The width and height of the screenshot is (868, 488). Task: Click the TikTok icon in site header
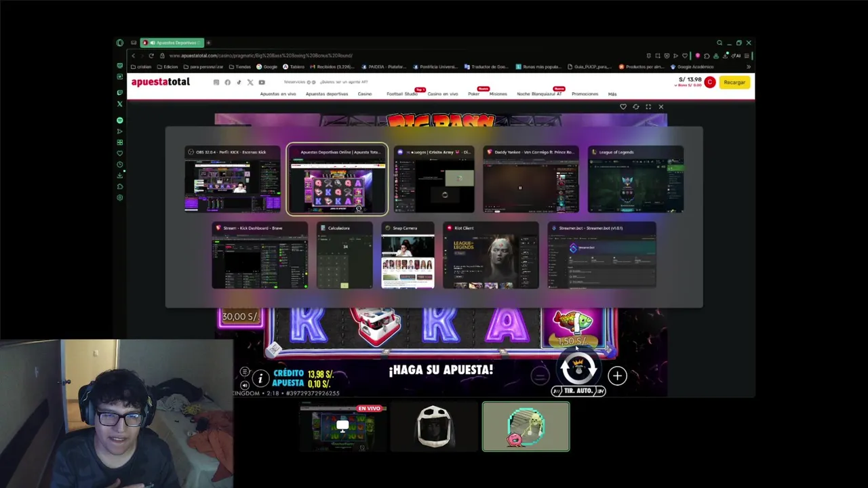(x=239, y=82)
